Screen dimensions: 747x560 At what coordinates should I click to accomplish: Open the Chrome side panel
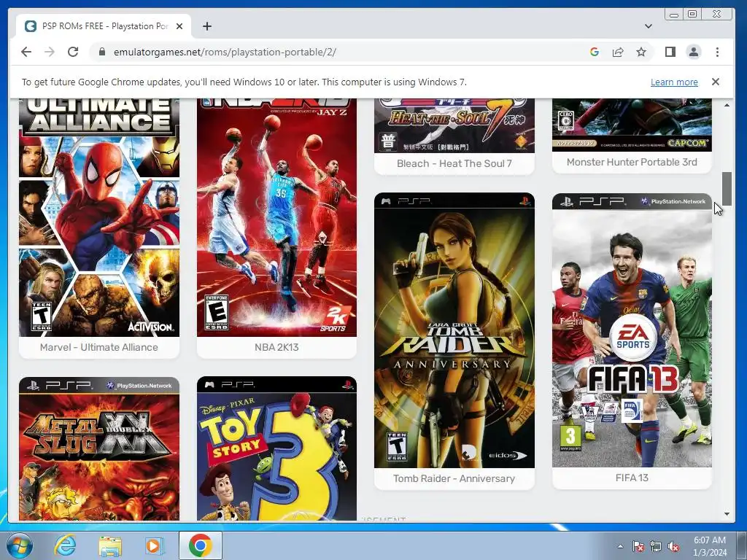(670, 52)
